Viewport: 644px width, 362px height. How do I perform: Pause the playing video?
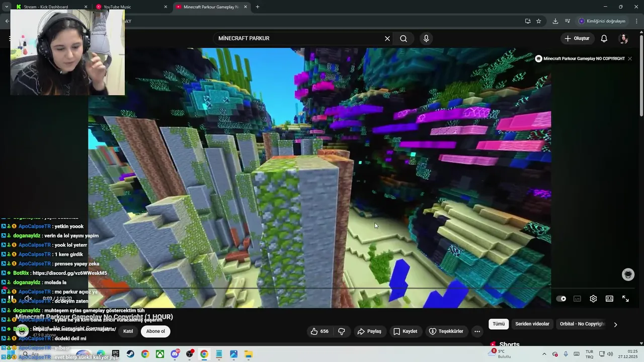point(11,299)
